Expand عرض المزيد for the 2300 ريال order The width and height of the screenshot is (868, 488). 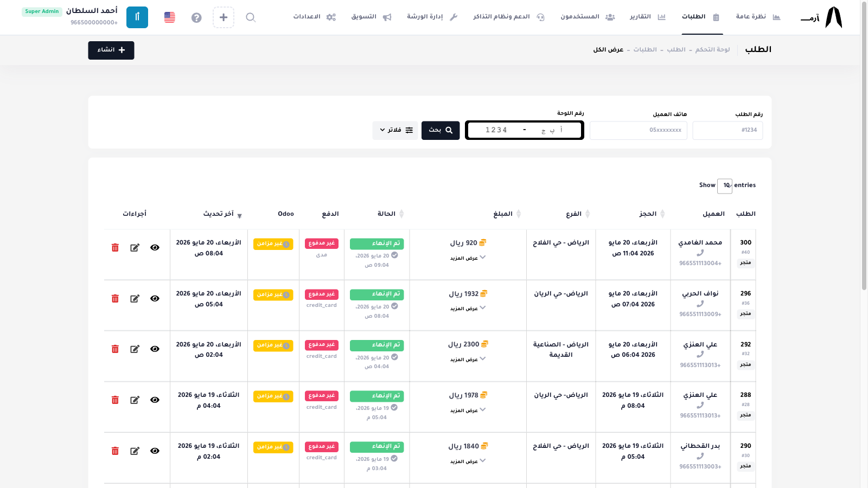tap(468, 359)
